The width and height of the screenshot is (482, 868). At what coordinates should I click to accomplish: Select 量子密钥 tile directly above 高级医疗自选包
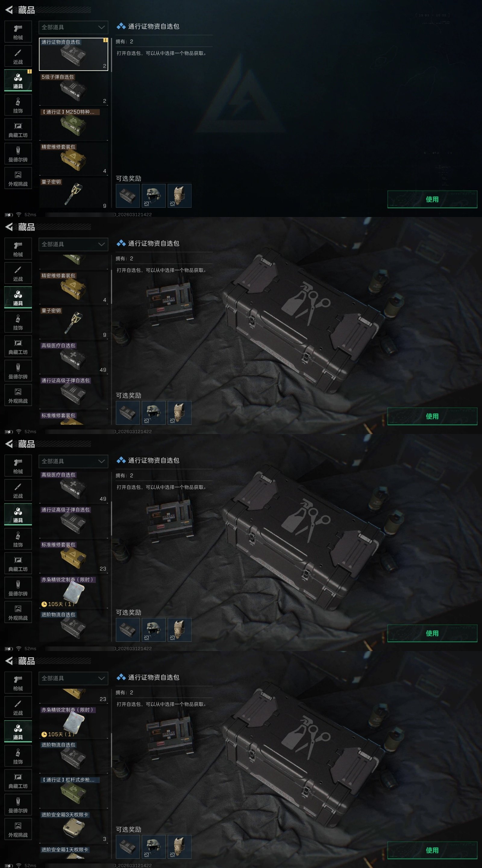click(74, 323)
